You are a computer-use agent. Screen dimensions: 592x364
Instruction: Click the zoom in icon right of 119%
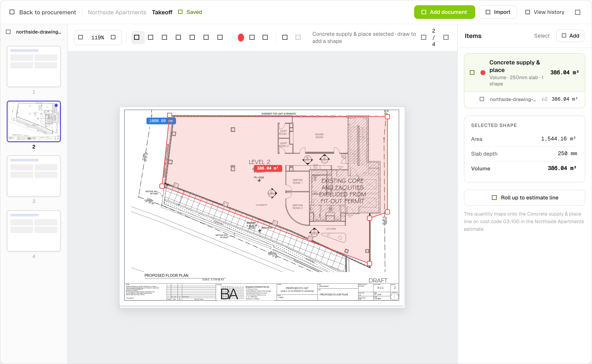tap(113, 37)
